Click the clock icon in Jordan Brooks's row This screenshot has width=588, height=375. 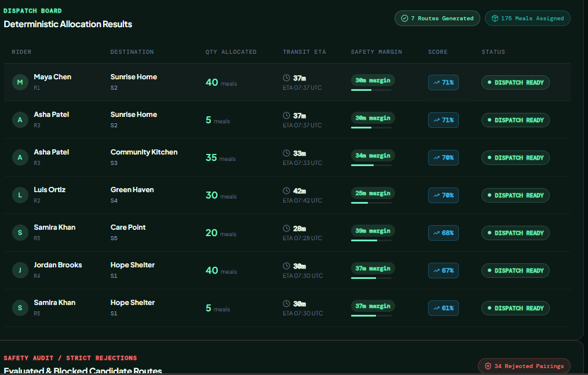pos(287,266)
